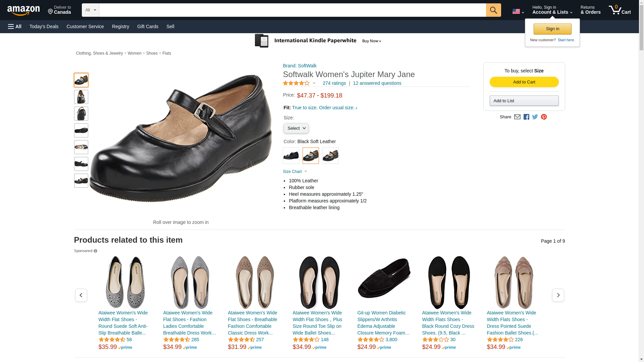Click the Amazon logo

coord(23,10)
